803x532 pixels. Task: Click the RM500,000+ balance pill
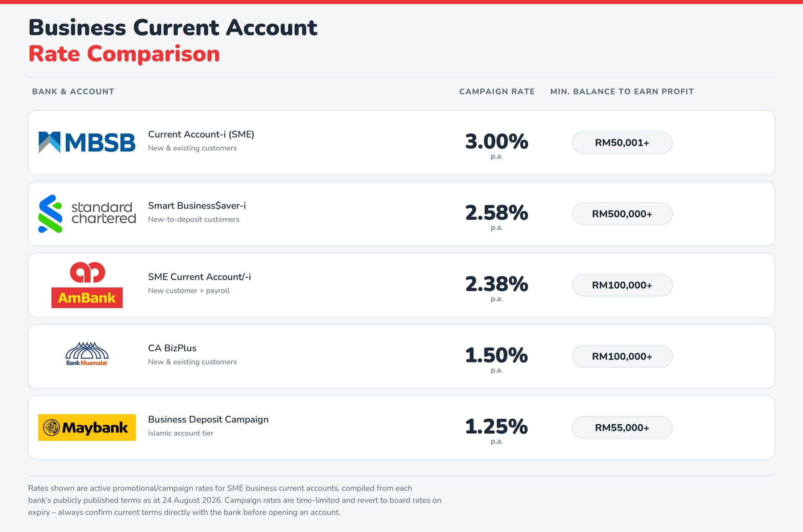pyautogui.click(x=622, y=214)
